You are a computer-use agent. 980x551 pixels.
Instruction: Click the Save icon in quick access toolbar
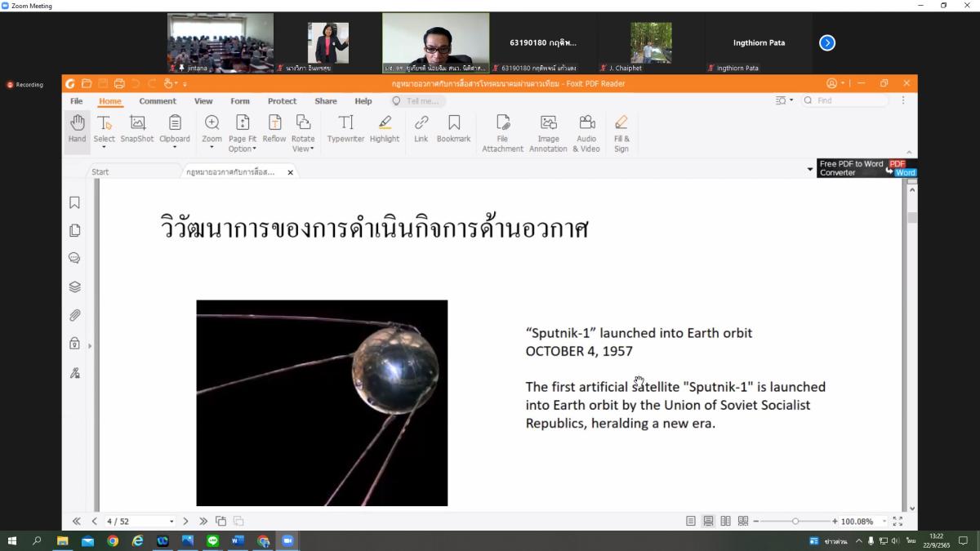103,83
